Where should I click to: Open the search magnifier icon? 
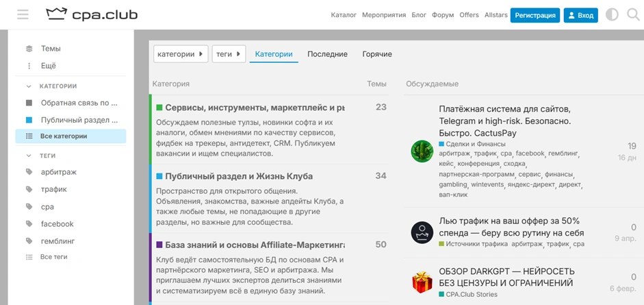point(632,14)
